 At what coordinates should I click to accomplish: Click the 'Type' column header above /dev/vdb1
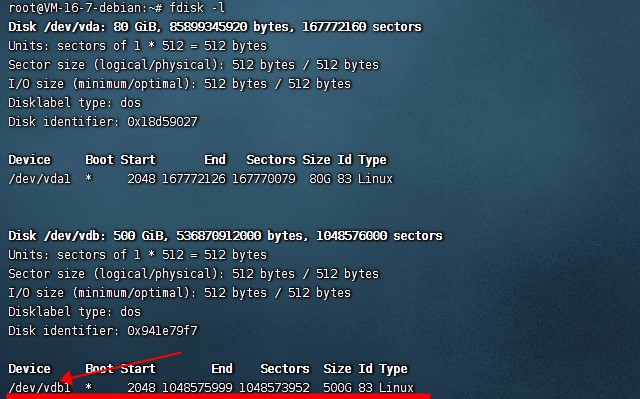tap(393, 369)
